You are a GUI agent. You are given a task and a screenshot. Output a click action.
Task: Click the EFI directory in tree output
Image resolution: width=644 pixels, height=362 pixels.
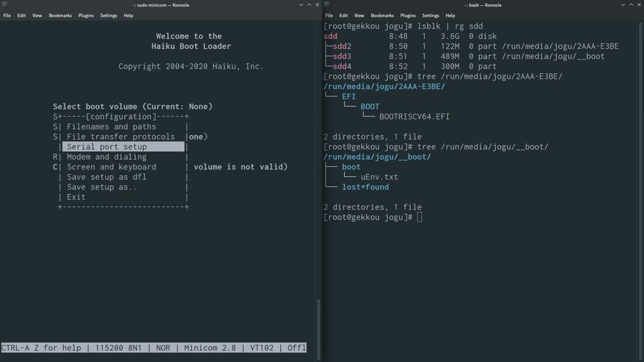(x=349, y=97)
